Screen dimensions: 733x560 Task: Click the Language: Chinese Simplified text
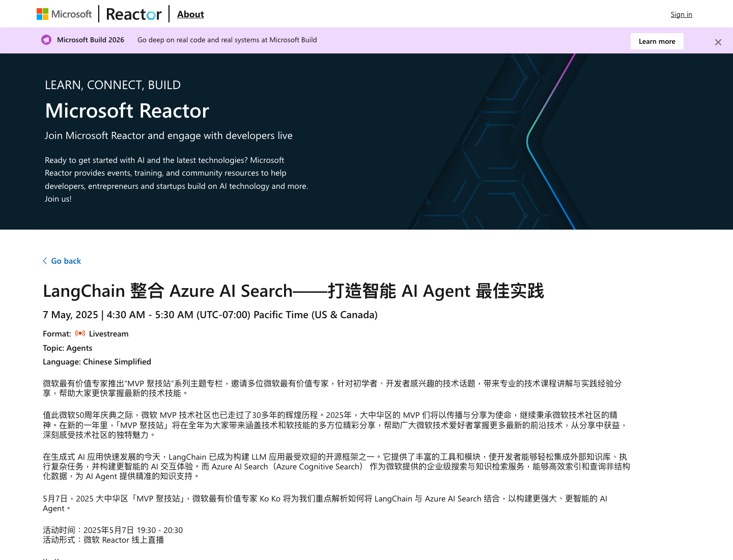click(97, 361)
